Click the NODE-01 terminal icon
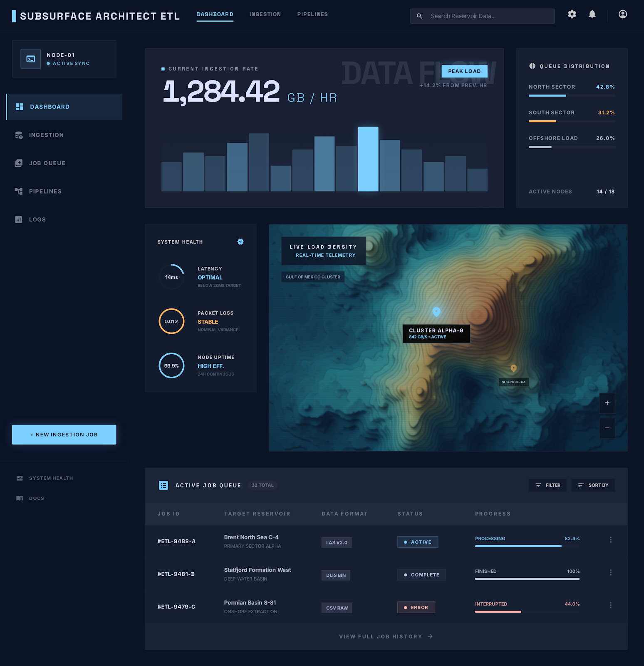Image resolution: width=644 pixels, height=666 pixels. pyautogui.click(x=31, y=59)
